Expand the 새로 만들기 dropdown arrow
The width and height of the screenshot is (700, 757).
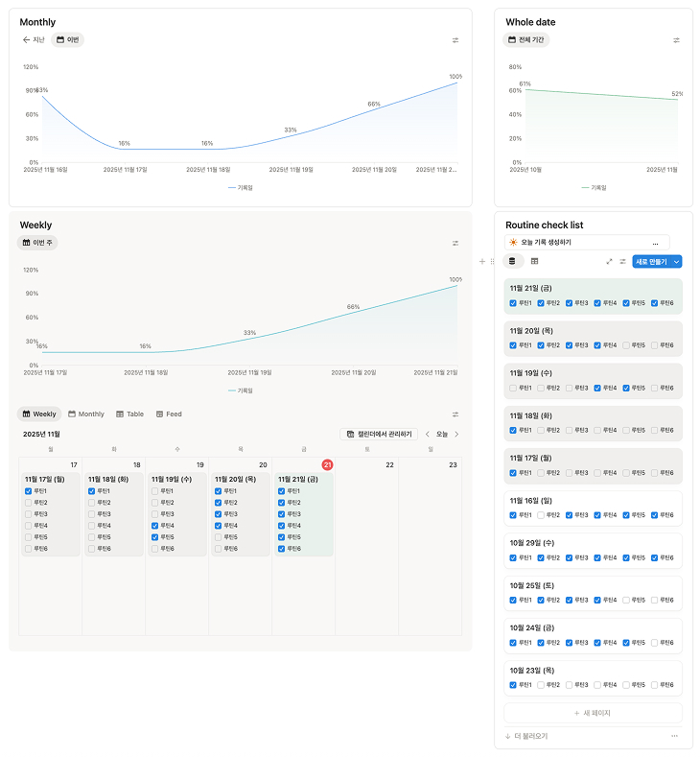[677, 261]
